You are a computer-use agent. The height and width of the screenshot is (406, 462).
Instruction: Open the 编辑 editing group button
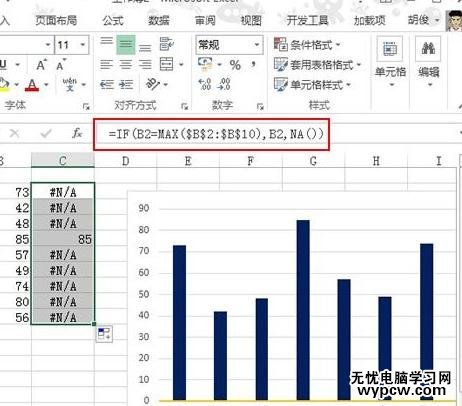coord(429,63)
